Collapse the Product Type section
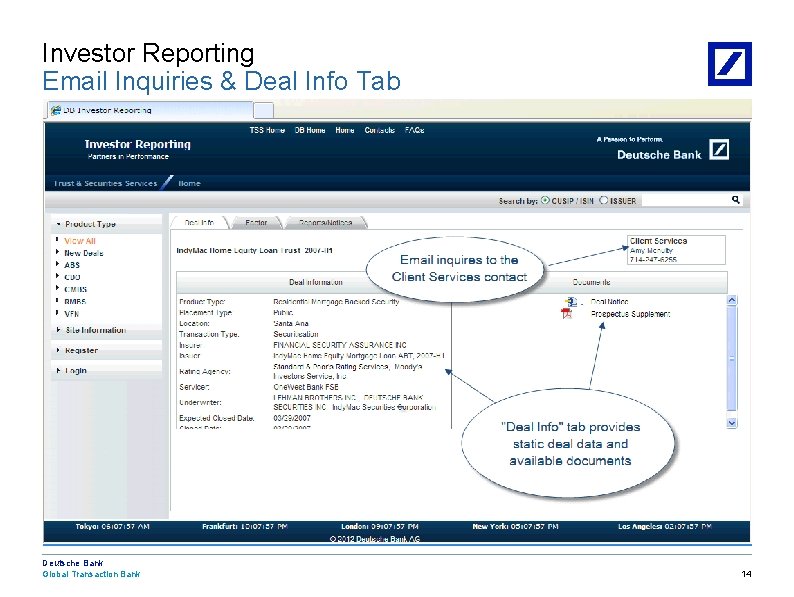 tap(59, 224)
